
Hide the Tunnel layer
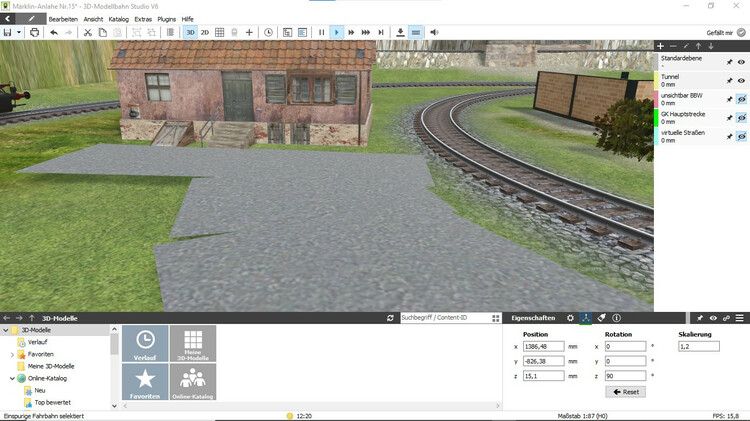pyautogui.click(x=741, y=81)
